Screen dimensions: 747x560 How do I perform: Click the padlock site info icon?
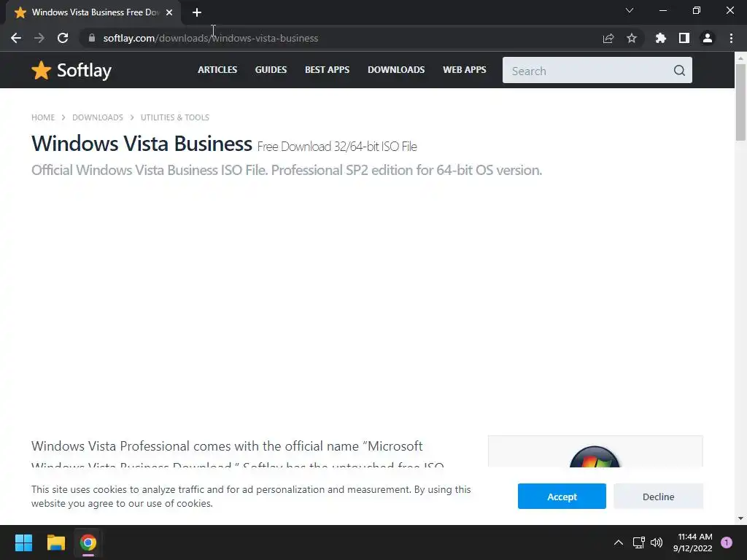pos(92,38)
